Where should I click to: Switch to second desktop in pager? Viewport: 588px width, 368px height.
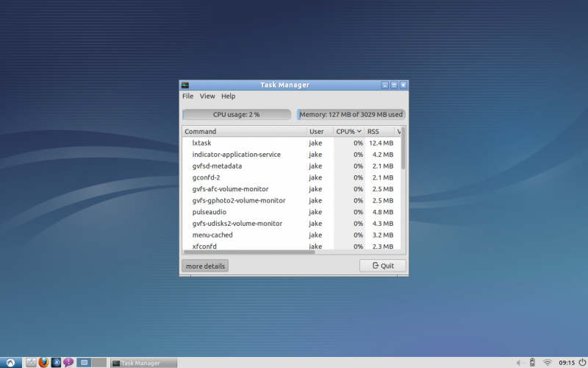[99, 362]
